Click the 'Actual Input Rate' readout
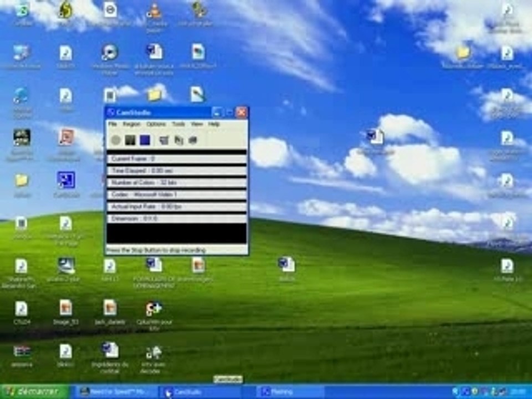The width and height of the screenshot is (532, 399). pyautogui.click(x=176, y=207)
